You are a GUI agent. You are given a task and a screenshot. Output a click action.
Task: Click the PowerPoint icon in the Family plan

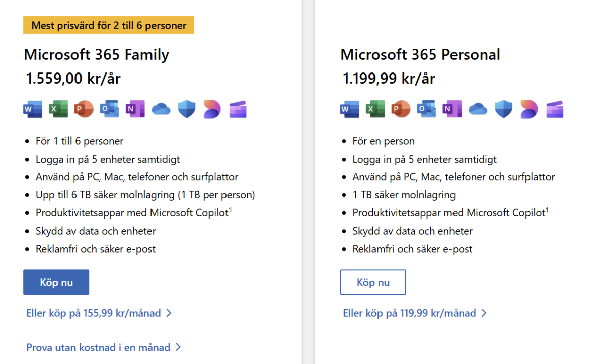[84, 109]
